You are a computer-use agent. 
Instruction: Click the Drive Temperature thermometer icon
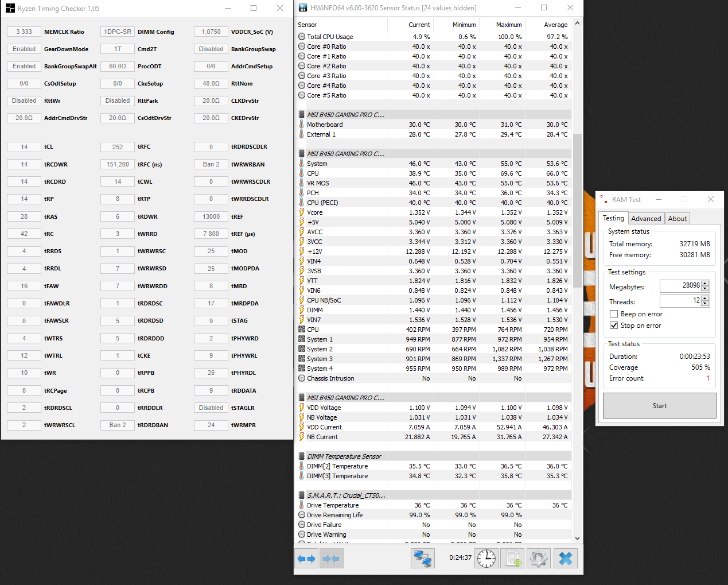(x=302, y=505)
